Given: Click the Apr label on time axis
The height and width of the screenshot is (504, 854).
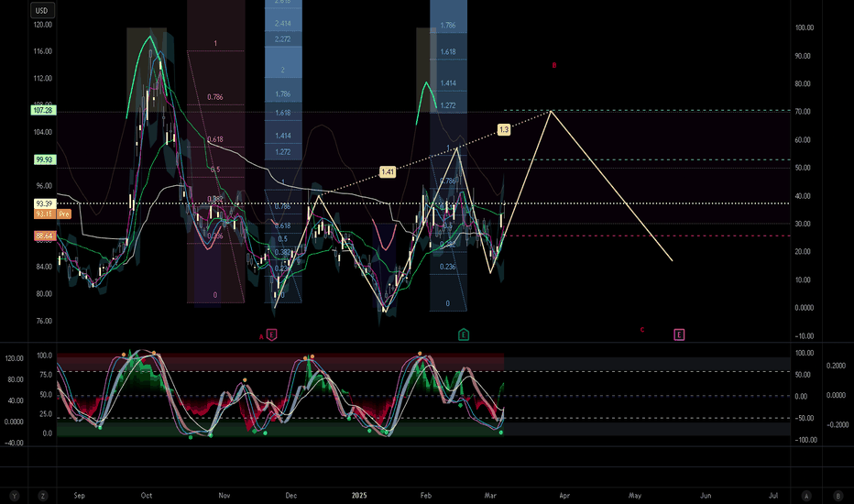Looking at the screenshot, I should coord(564,495).
